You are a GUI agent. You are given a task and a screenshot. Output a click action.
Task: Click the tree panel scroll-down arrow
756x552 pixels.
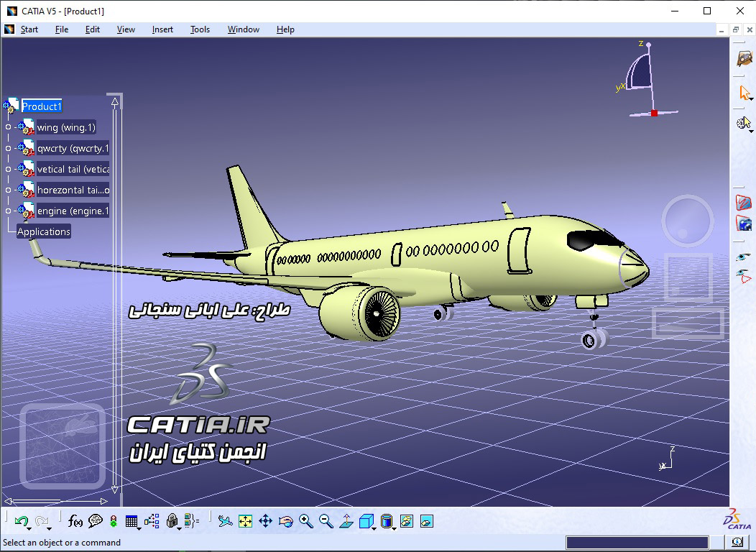coord(115,489)
